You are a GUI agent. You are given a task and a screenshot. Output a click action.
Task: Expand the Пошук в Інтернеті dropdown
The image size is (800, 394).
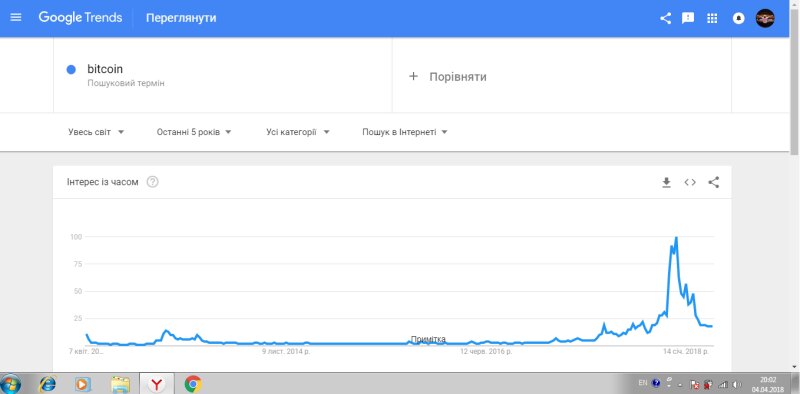pos(405,132)
